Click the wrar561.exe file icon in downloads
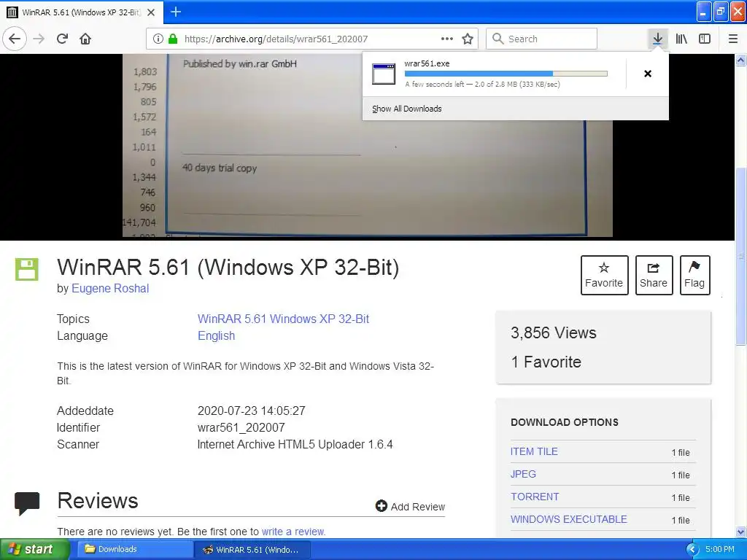 (384, 74)
